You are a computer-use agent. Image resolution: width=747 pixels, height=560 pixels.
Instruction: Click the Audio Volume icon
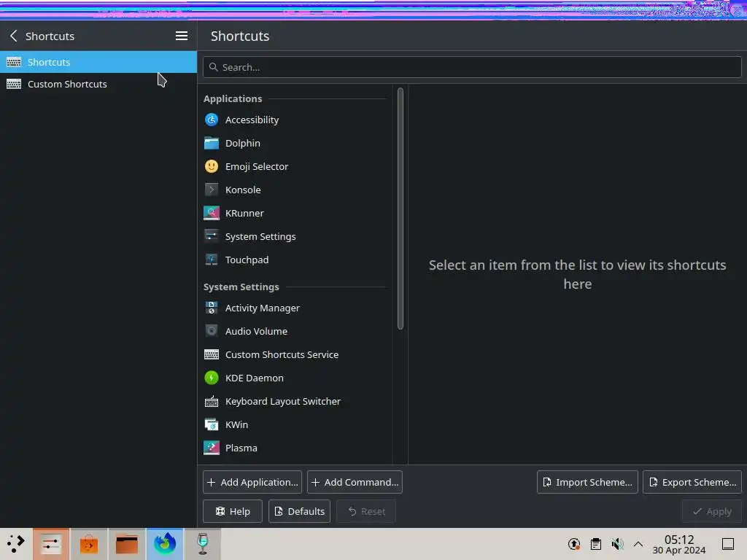point(211,331)
